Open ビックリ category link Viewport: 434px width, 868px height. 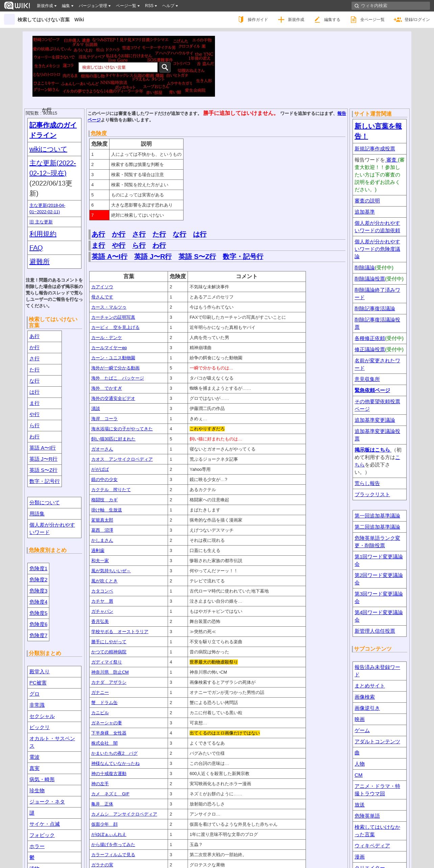pyautogui.click(x=39, y=727)
